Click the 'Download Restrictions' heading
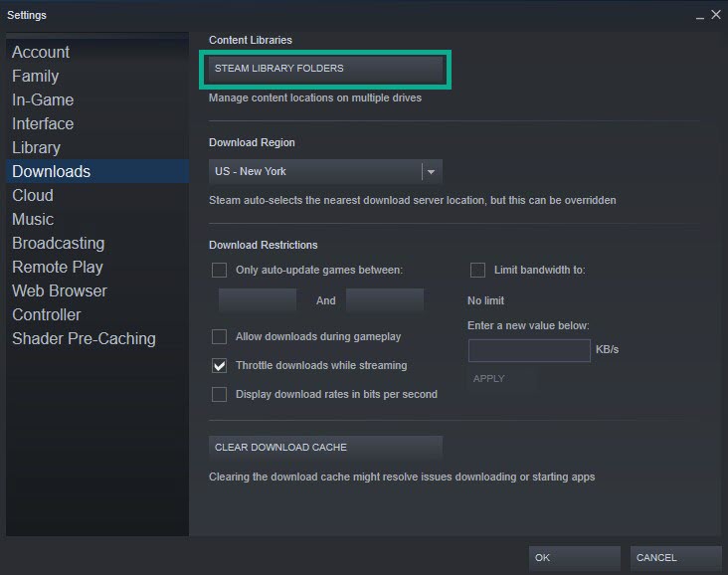The height and width of the screenshot is (575, 728). coord(264,245)
